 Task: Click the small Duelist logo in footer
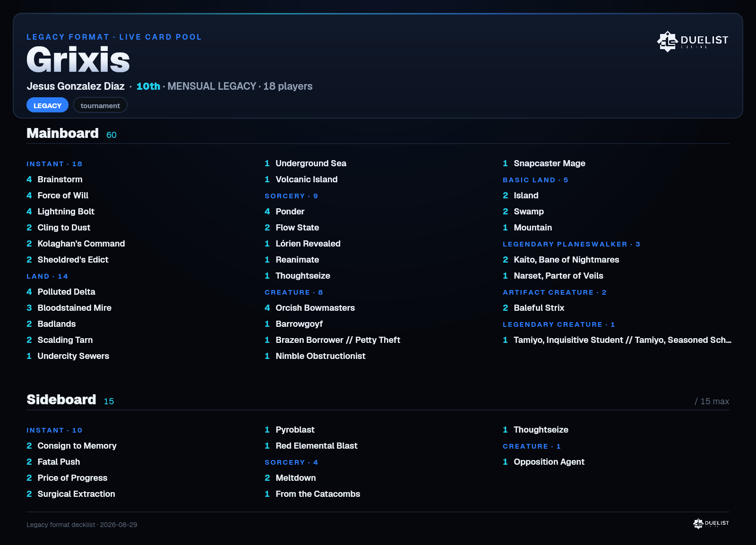[x=711, y=523]
